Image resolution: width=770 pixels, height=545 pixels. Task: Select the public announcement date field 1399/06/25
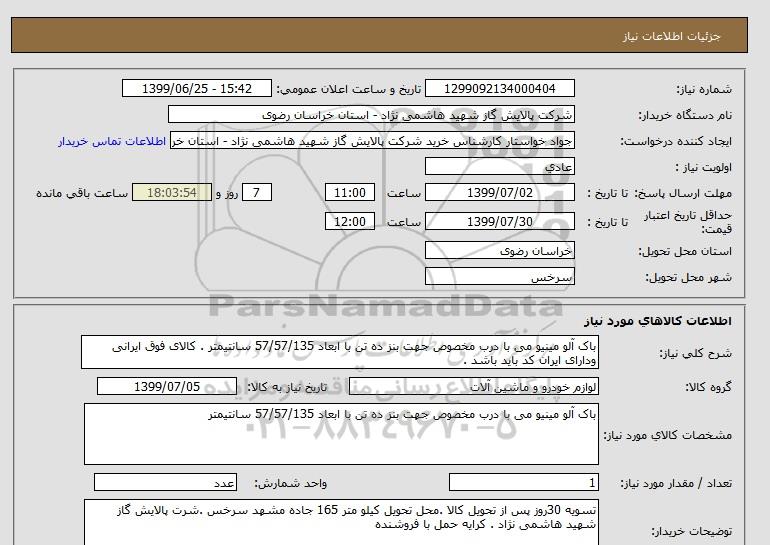196,89
